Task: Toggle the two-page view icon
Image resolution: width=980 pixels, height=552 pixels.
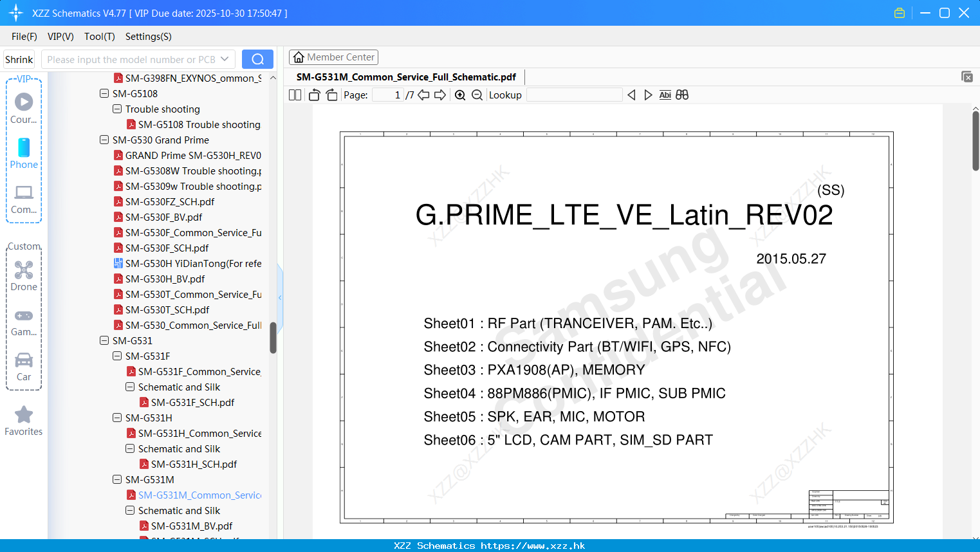Action: click(295, 95)
